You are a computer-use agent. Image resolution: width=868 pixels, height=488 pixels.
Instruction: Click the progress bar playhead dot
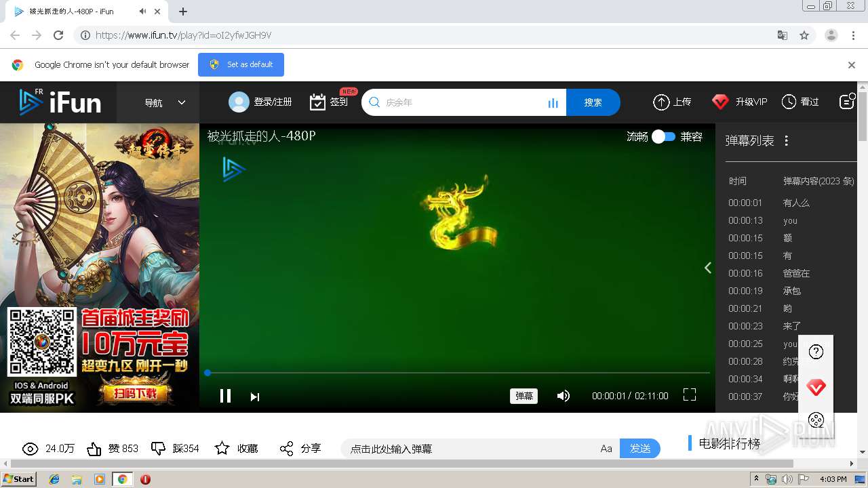pos(208,373)
